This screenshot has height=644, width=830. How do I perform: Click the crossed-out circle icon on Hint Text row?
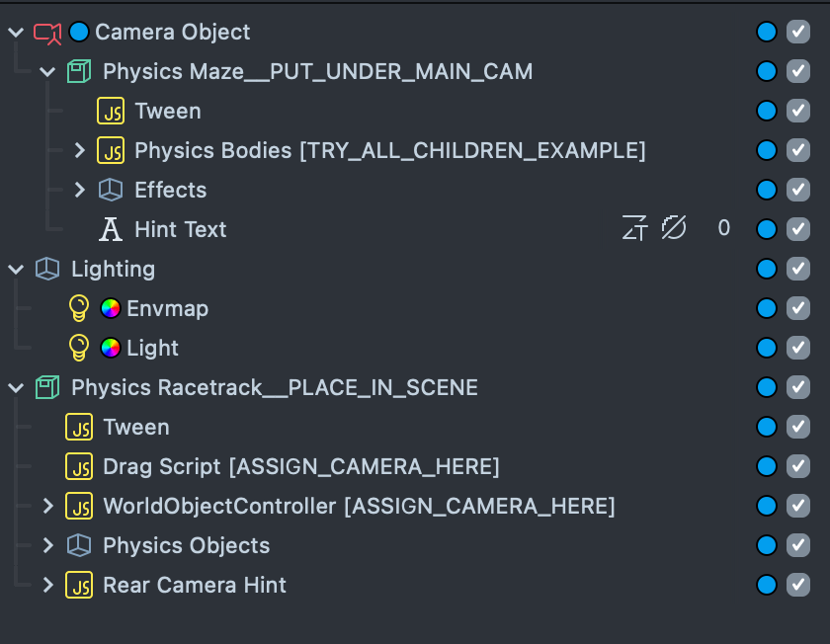tap(674, 229)
